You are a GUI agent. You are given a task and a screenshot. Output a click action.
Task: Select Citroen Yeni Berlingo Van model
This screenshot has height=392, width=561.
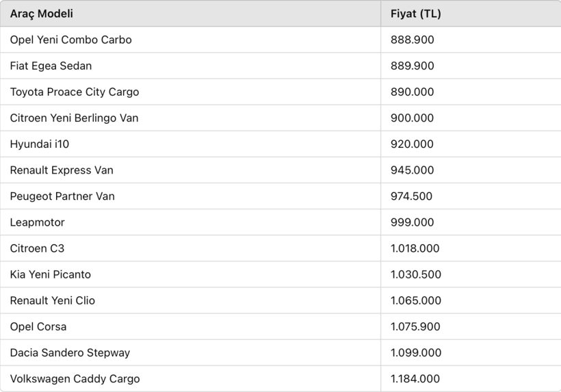pos(74,118)
